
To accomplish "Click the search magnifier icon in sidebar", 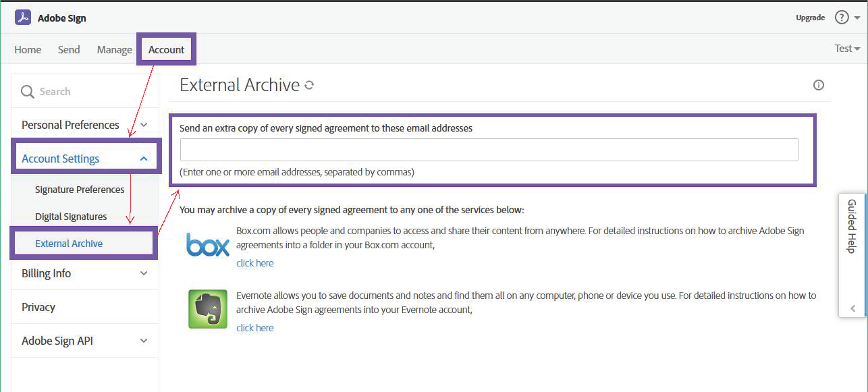I will 27,90.
